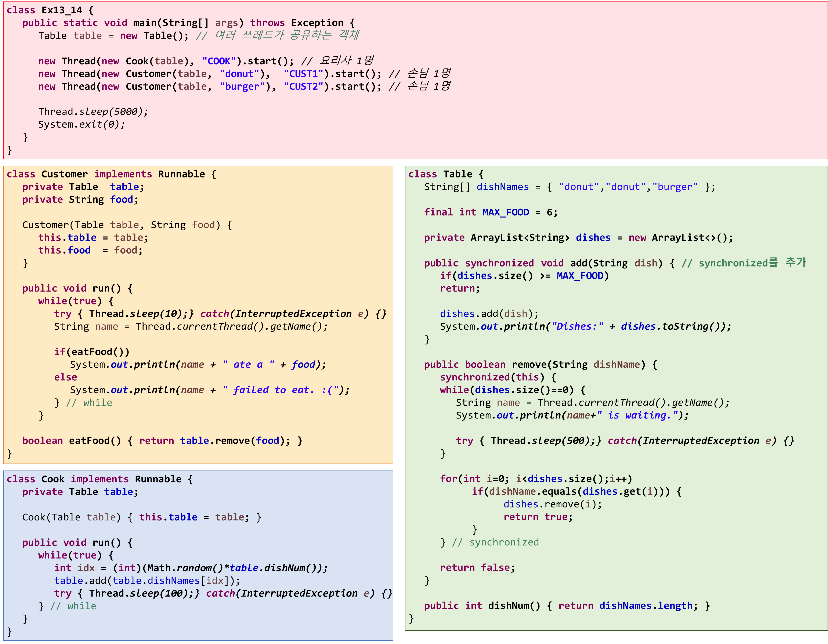Click 'Thread.sleep(100)' try line in Cook
The image size is (828, 644).
click(x=224, y=594)
